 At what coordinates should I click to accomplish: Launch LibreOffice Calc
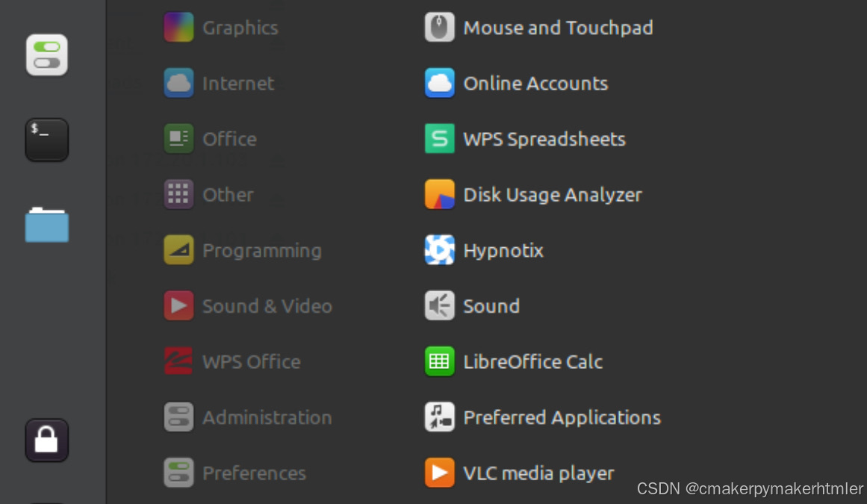533,362
